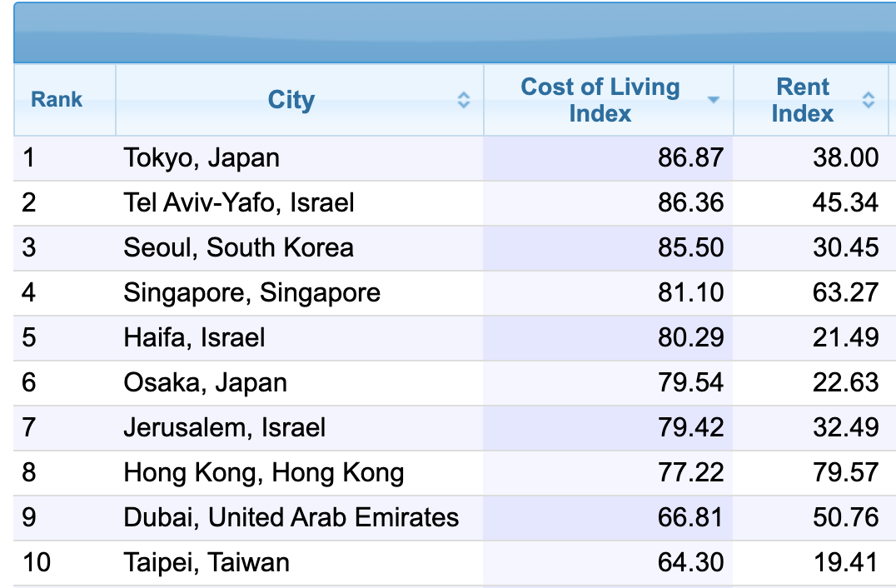Select Jerusalem, Israel city cell
The height and width of the screenshot is (588, 896).
coord(224,427)
